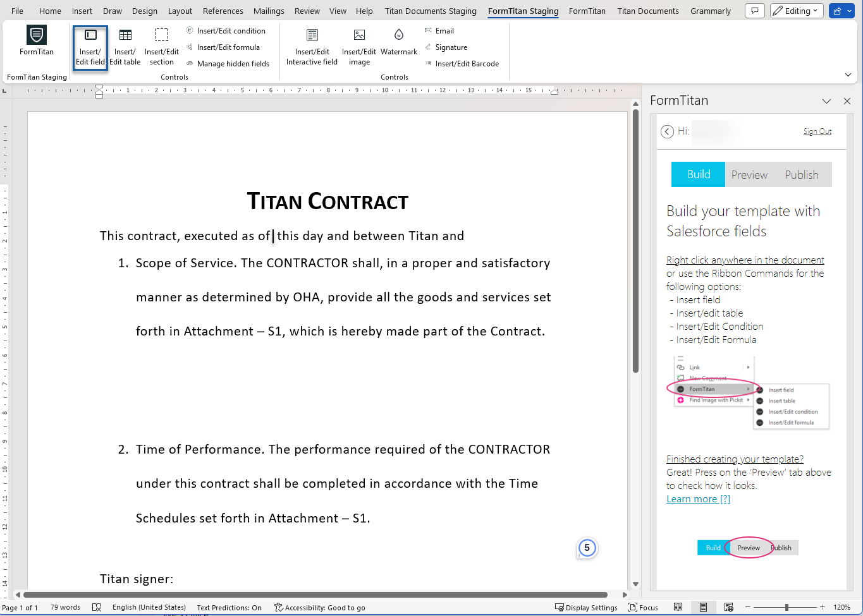Open Display Settings in status bar
The image size is (863, 616).
(586, 608)
